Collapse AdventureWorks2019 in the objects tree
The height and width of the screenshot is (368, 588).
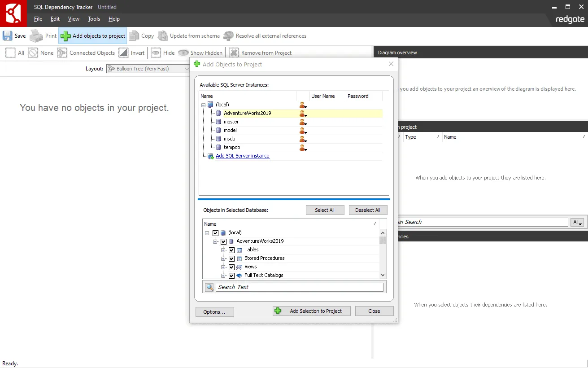tap(215, 241)
